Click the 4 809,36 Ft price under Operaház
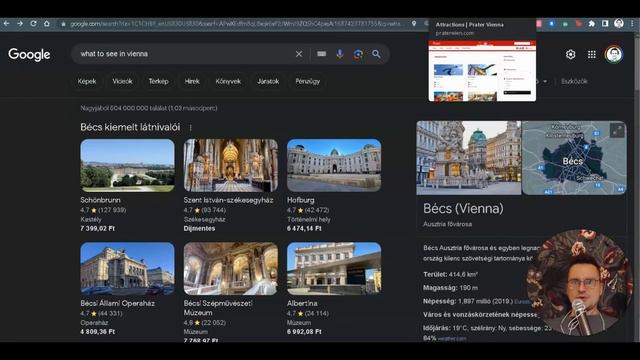This screenshot has height=360, width=640. (x=98, y=332)
